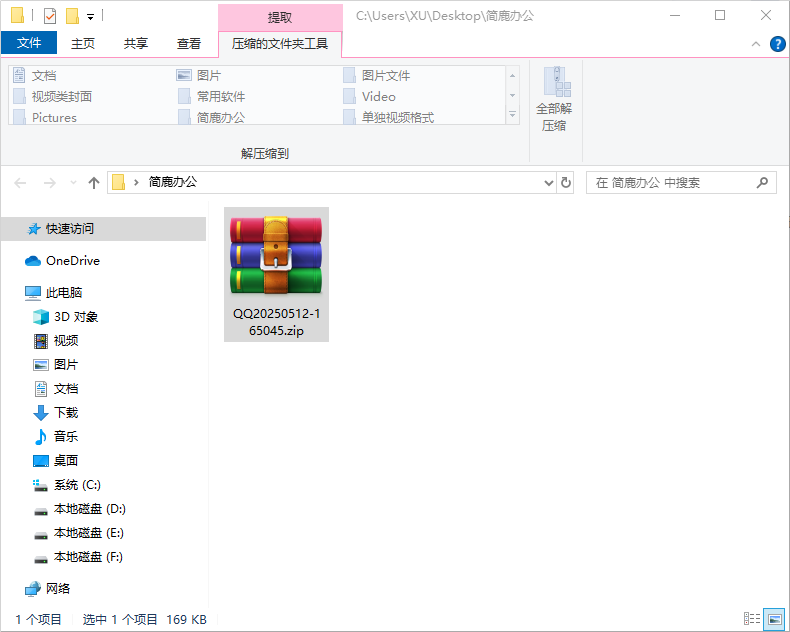This screenshot has height=632, width=790.
Task: Click the Extract All (全部解压缩) button
Action: click(x=554, y=100)
